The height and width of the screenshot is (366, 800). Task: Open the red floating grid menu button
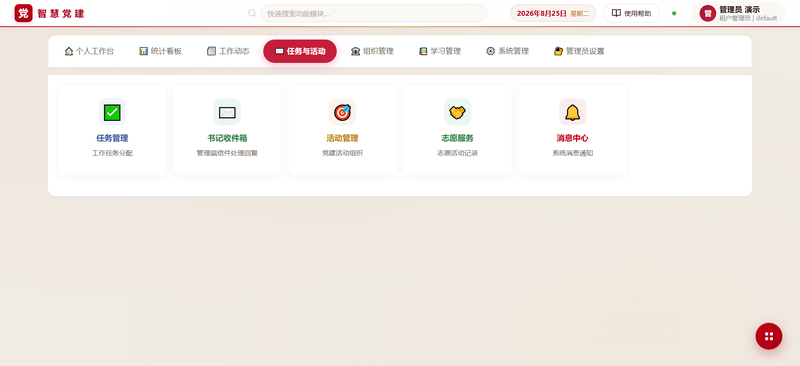pyautogui.click(x=769, y=336)
